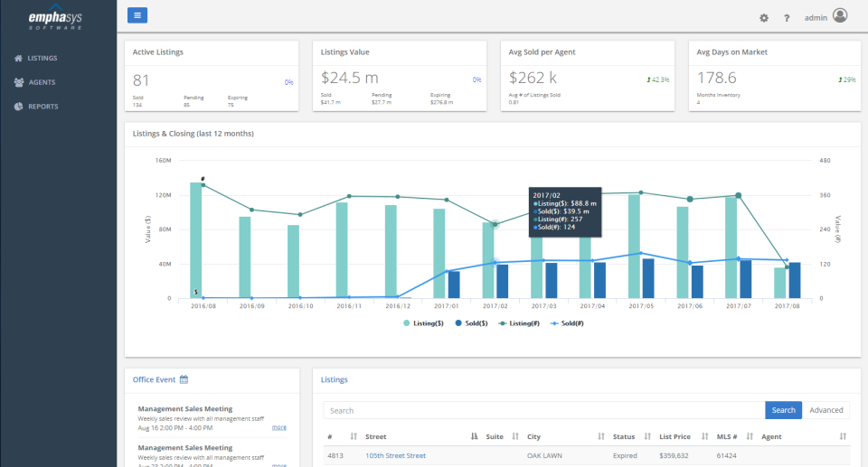This screenshot has width=868, height=467.
Task: Toggle Sold(#) line in chart legend
Action: [567, 323]
